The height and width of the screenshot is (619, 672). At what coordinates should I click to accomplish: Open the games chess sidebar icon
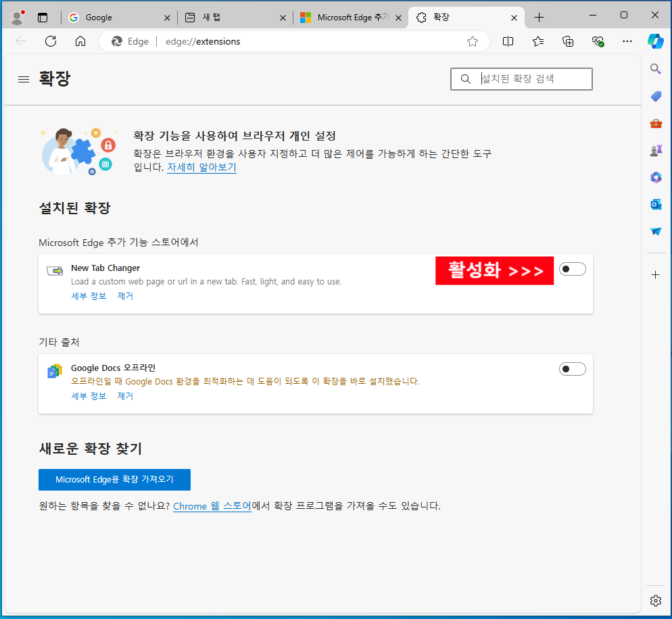[656, 151]
